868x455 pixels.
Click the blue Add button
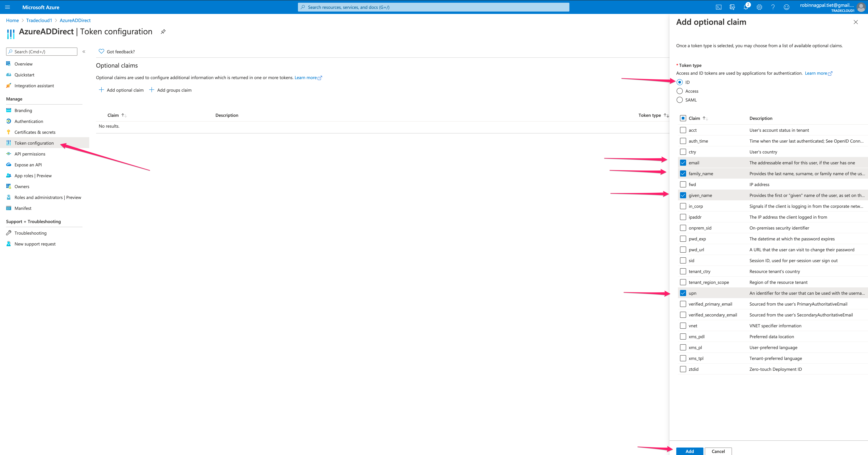click(689, 451)
